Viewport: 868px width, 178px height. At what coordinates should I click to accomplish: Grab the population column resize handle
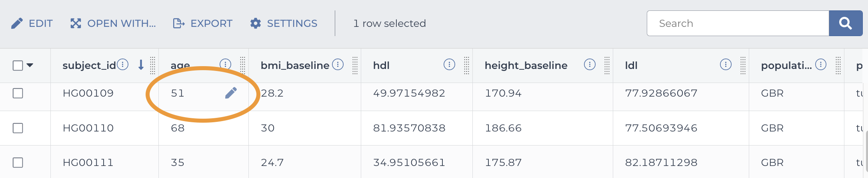pos(838,65)
